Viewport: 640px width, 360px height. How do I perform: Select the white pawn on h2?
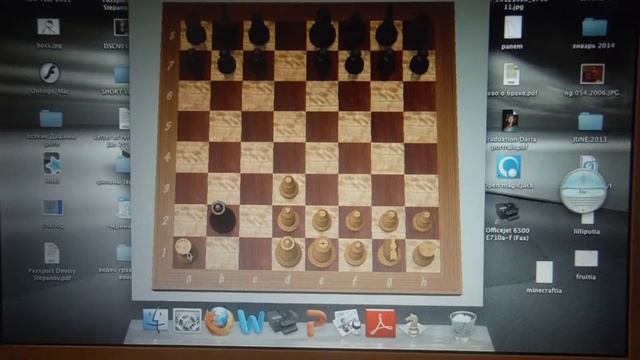point(422,221)
